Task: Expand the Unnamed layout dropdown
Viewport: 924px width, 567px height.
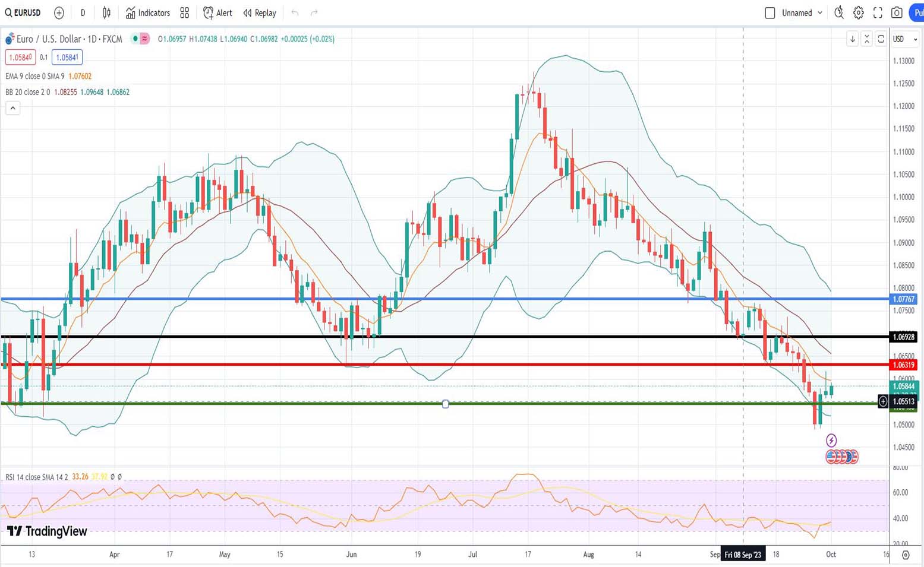Action: (x=820, y=12)
